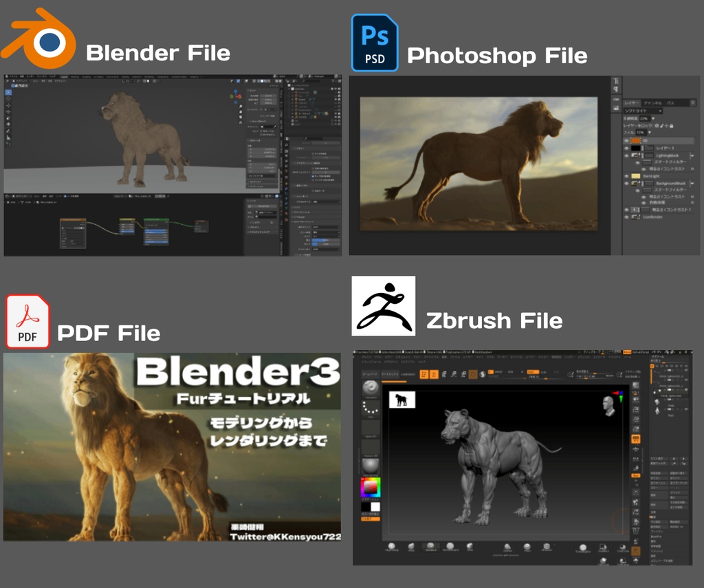Select ZModeler brush in ZBrush bottom shelf

click(x=547, y=547)
